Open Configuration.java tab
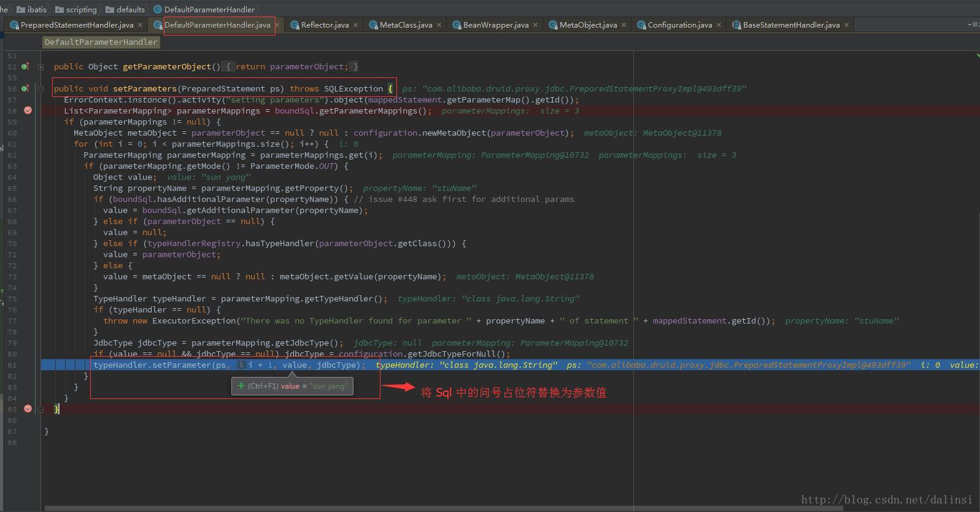 click(680, 25)
